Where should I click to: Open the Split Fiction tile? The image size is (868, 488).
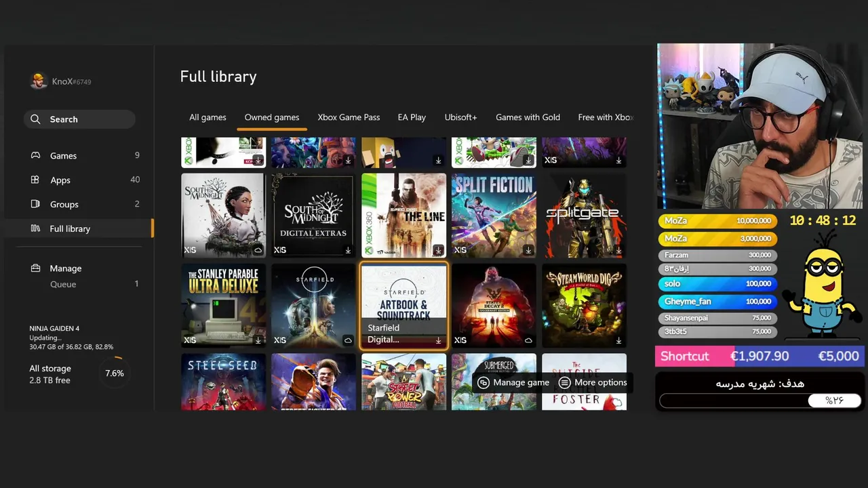click(x=494, y=215)
